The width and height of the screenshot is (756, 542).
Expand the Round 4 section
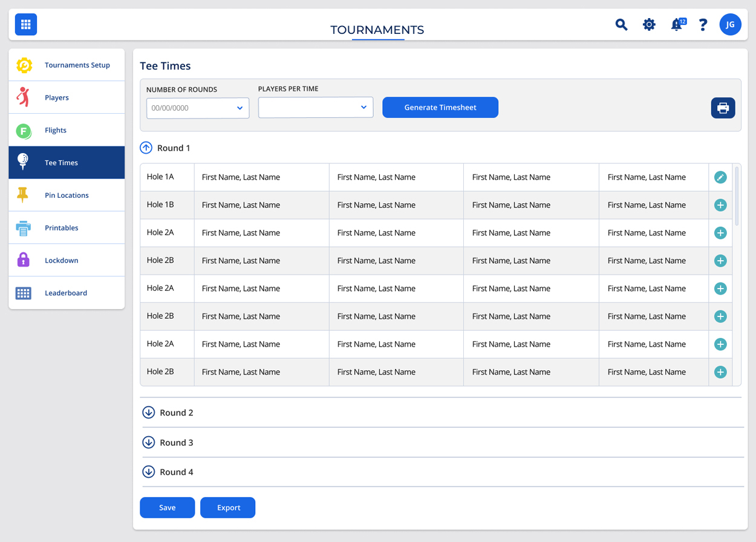pyautogui.click(x=149, y=472)
